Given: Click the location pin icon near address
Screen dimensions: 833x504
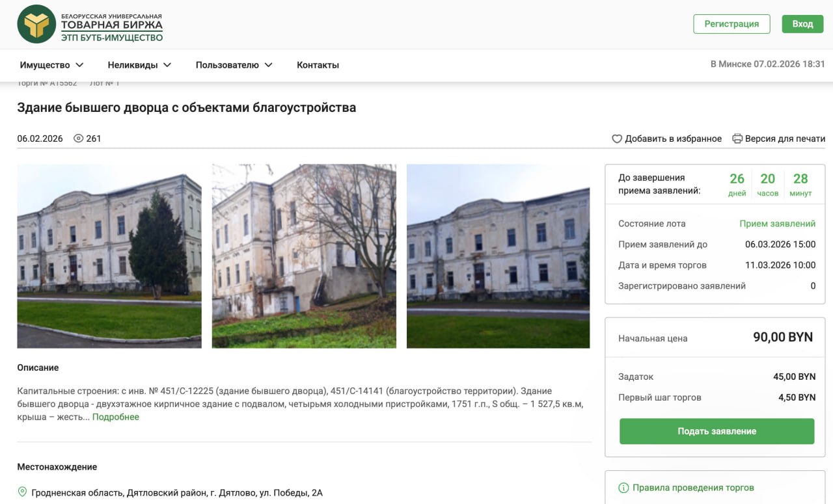Looking at the screenshot, I should point(23,492).
